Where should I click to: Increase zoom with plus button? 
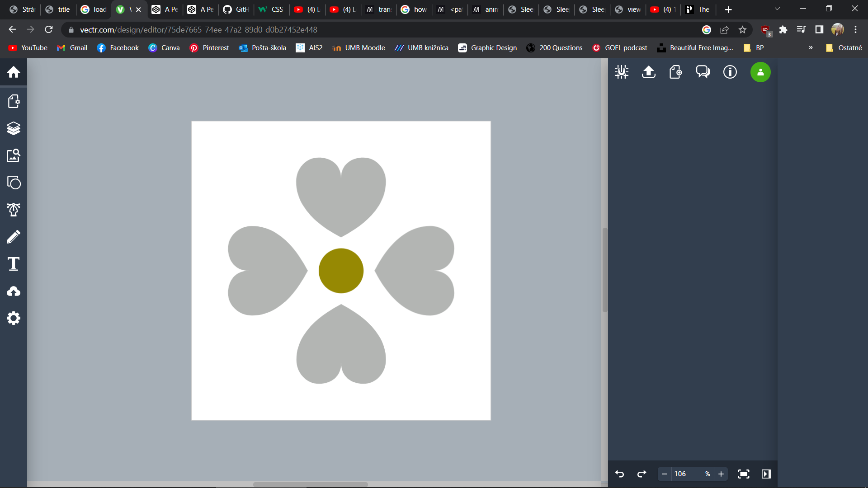(x=721, y=474)
